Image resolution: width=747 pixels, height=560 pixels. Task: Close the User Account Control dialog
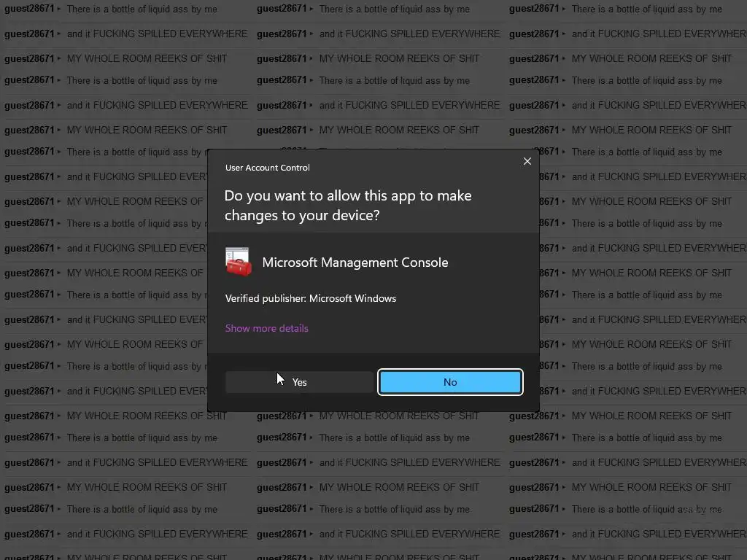[x=527, y=161]
